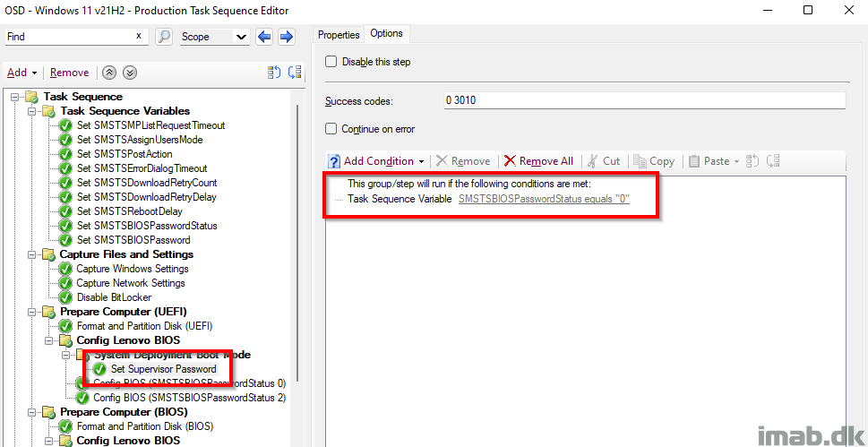Click the Remove button above the tree
The image size is (868, 447).
pos(69,73)
